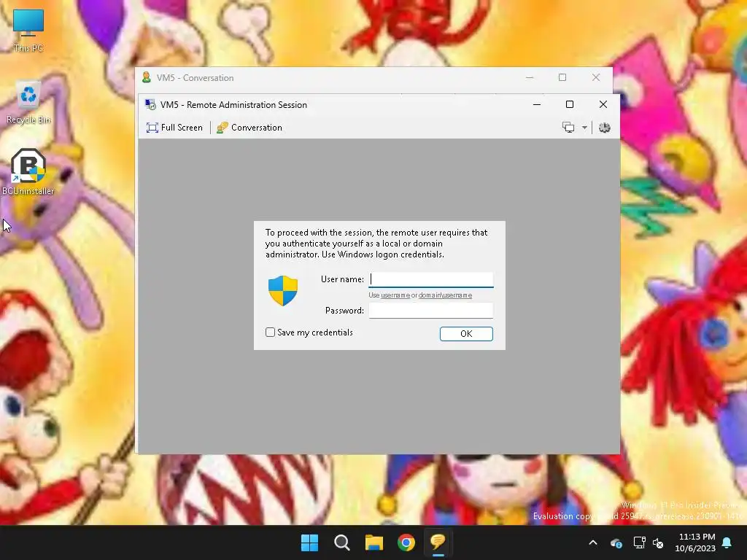Click the session settings icon in toolbar
Screen dimensions: 747x560
tap(605, 128)
